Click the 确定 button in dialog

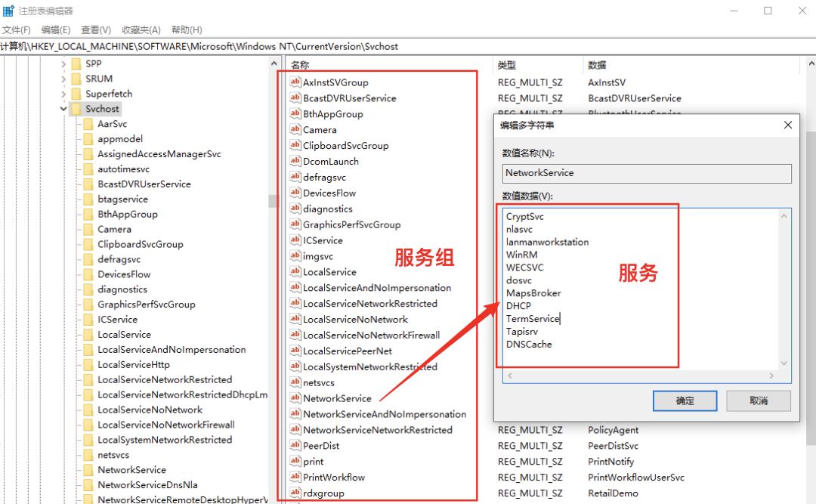pyautogui.click(x=685, y=400)
